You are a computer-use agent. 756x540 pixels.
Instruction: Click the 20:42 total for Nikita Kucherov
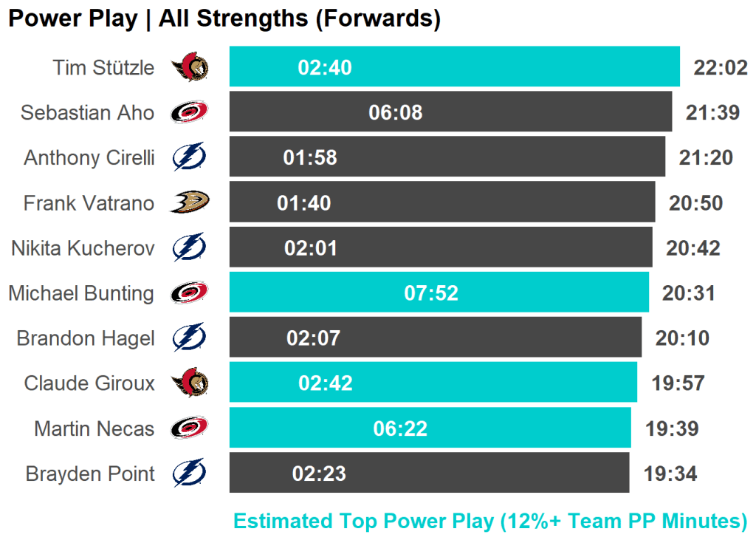(693, 248)
